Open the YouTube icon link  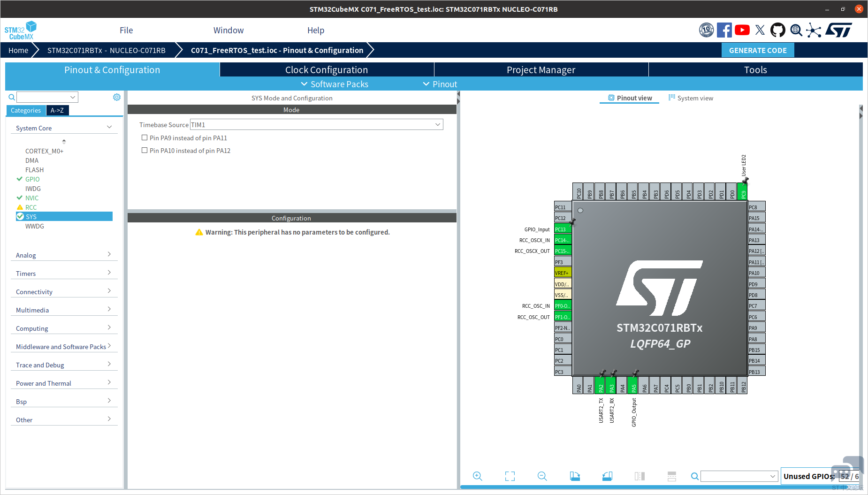coord(742,30)
